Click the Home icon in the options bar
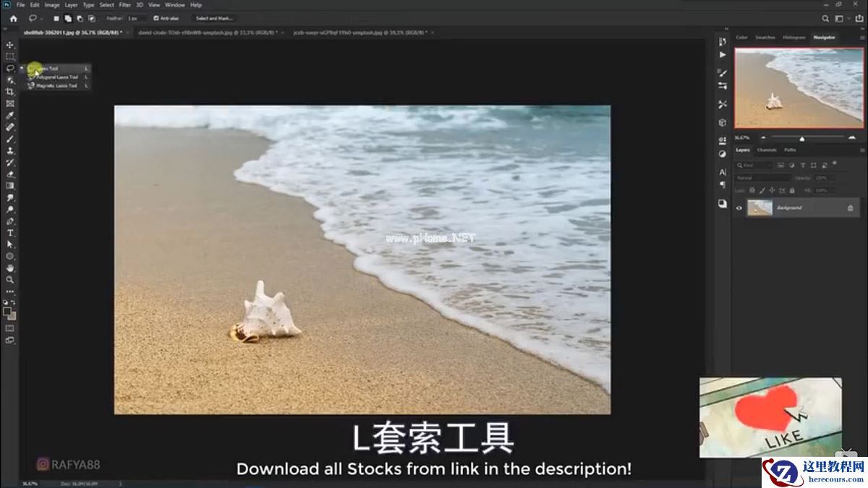 (14, 18)
